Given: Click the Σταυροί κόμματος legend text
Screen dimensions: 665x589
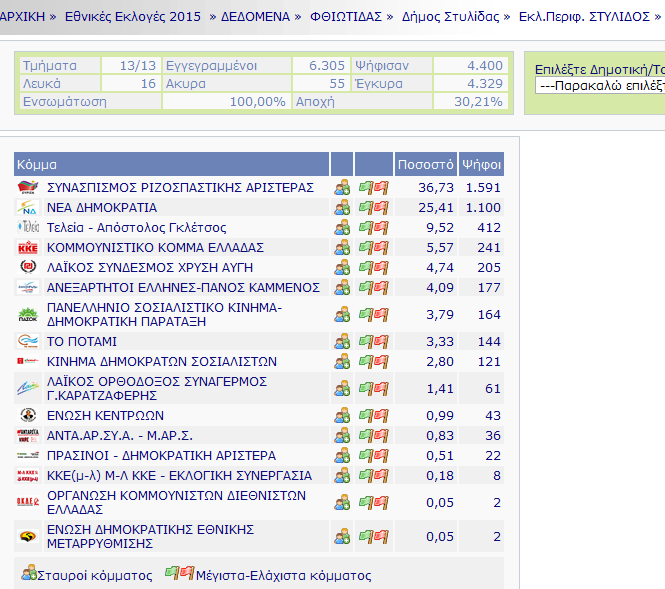Looking at the screenshot, I should [x=95, y=575].
